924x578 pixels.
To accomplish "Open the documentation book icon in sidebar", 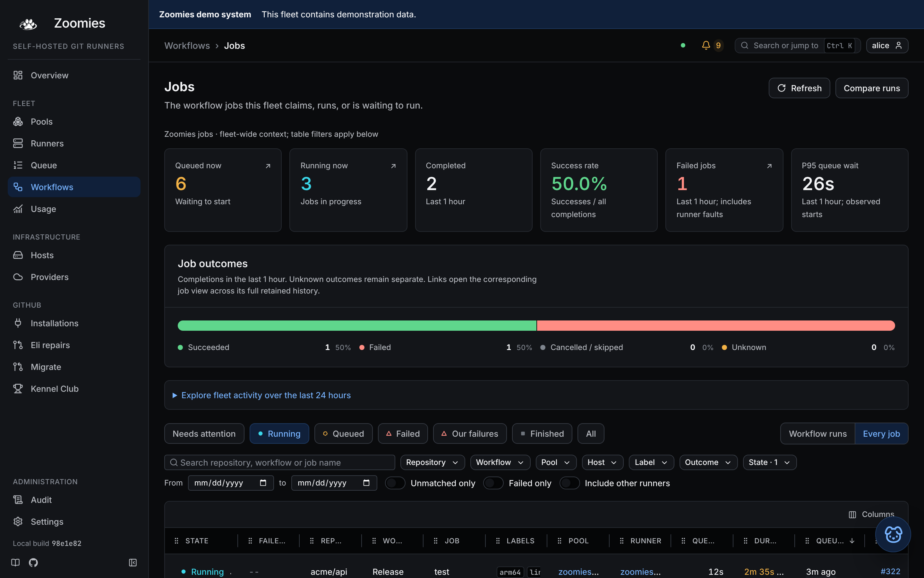I will coord(15,562).
